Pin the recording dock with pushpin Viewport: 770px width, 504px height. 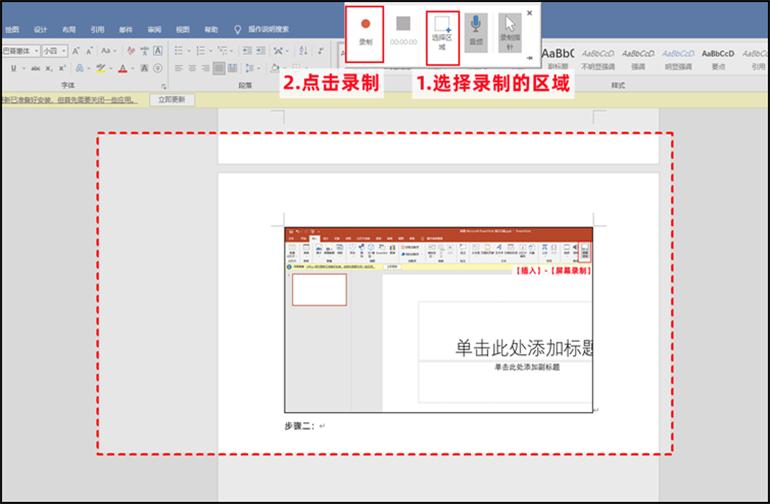529,58
